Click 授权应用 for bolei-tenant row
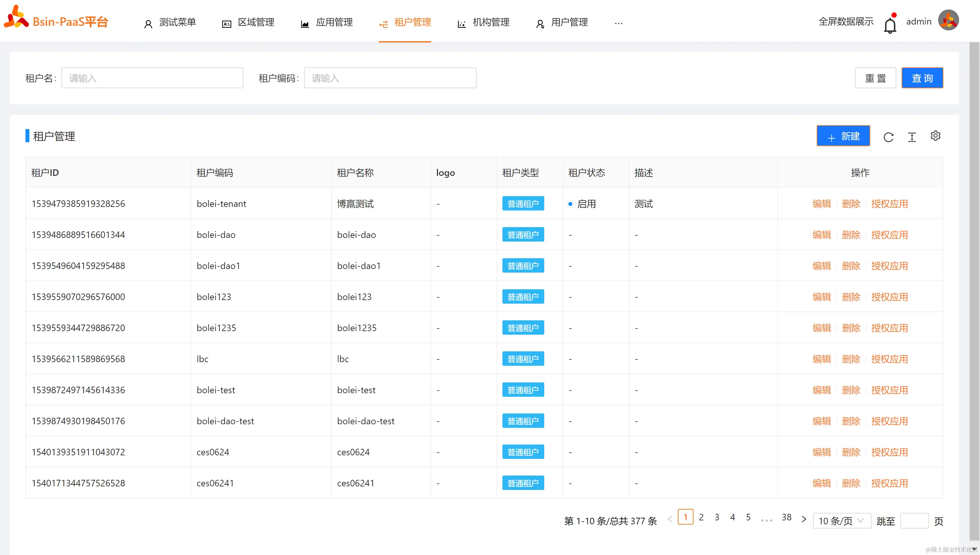Screen dimensions: 980x555 889,204
